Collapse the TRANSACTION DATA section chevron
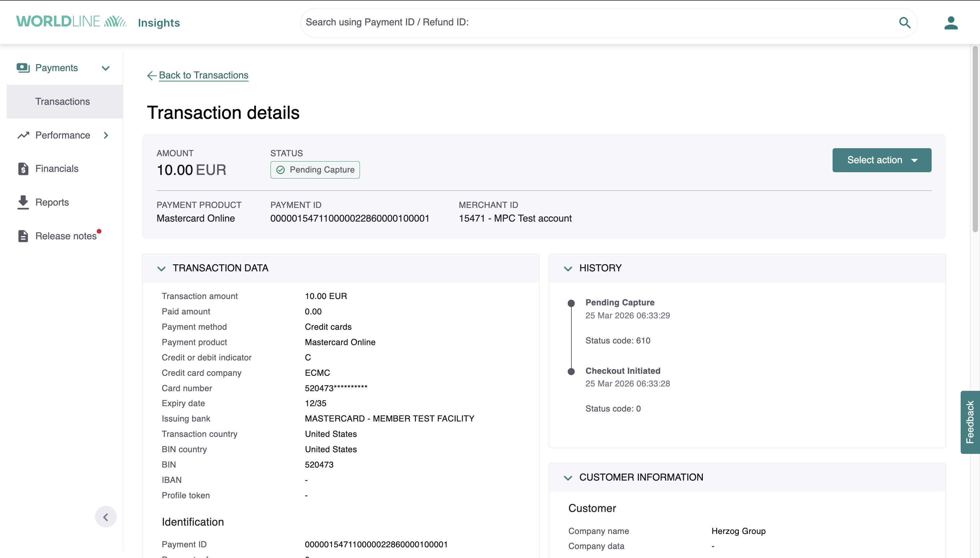Image resolution: width=980 pixels, height=558 pixels. click(x=161, y=269)
